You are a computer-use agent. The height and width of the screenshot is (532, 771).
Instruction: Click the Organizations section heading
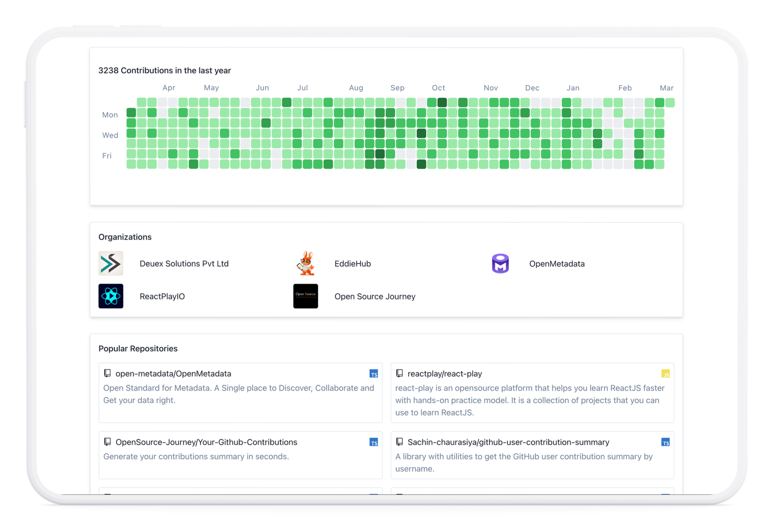125,237
